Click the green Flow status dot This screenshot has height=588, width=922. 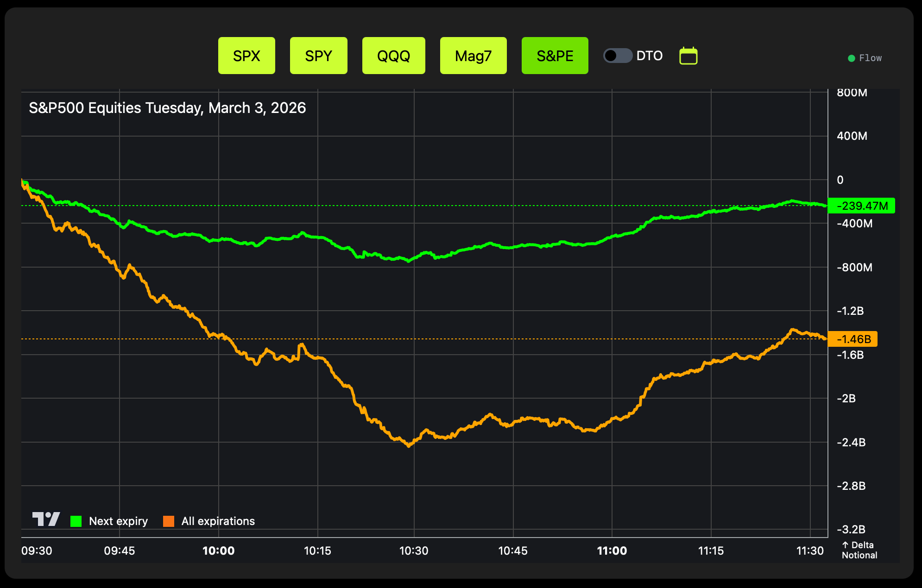(851, 58)
